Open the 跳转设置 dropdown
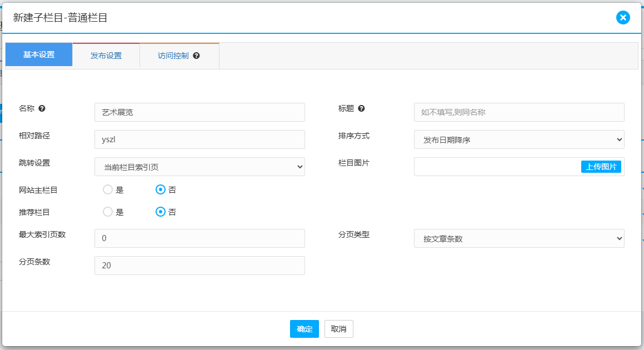This screenshot has width=644, height=350. (x=199, y=167)
